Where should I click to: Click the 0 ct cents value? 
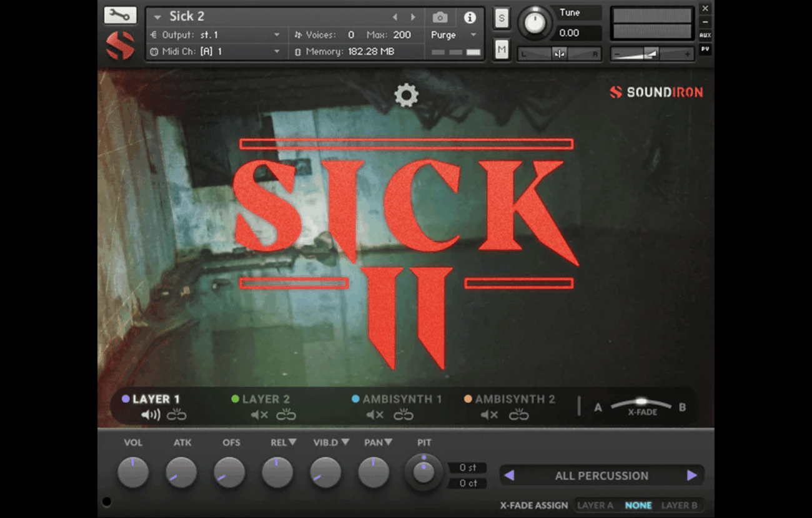468,483
